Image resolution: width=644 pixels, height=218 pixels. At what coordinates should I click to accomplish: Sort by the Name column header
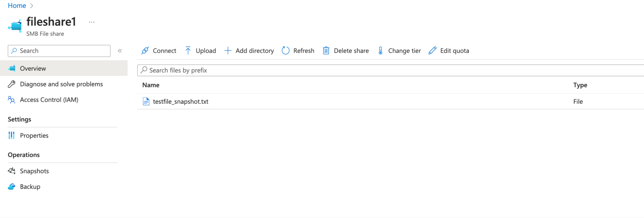coord(151,85)
